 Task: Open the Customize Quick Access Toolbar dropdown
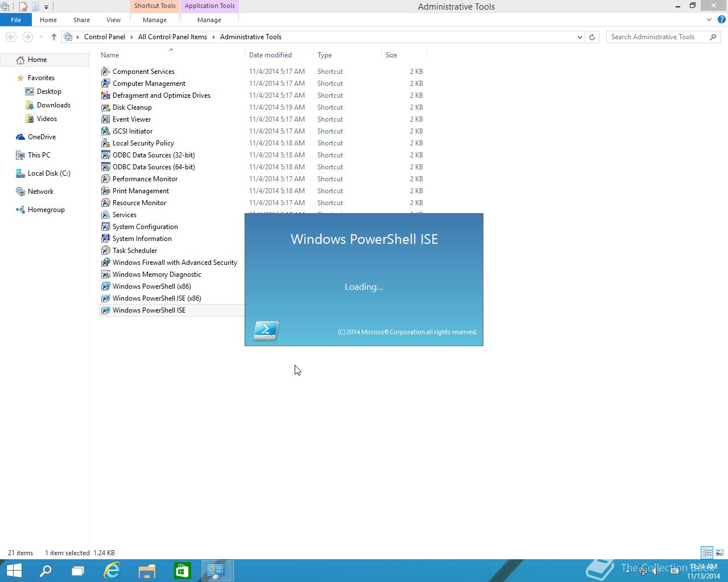click(46, 7)
